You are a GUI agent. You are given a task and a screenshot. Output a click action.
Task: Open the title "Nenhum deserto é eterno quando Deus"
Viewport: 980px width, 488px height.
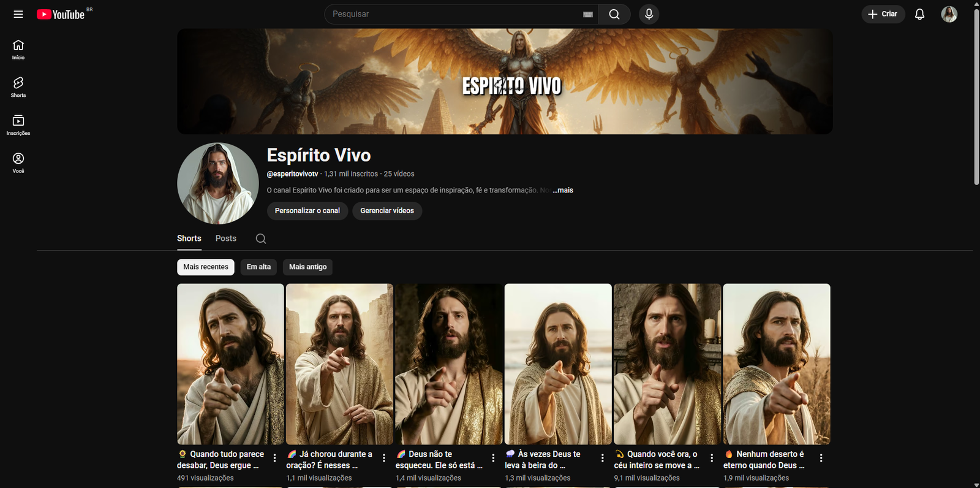tap(764, 460)
